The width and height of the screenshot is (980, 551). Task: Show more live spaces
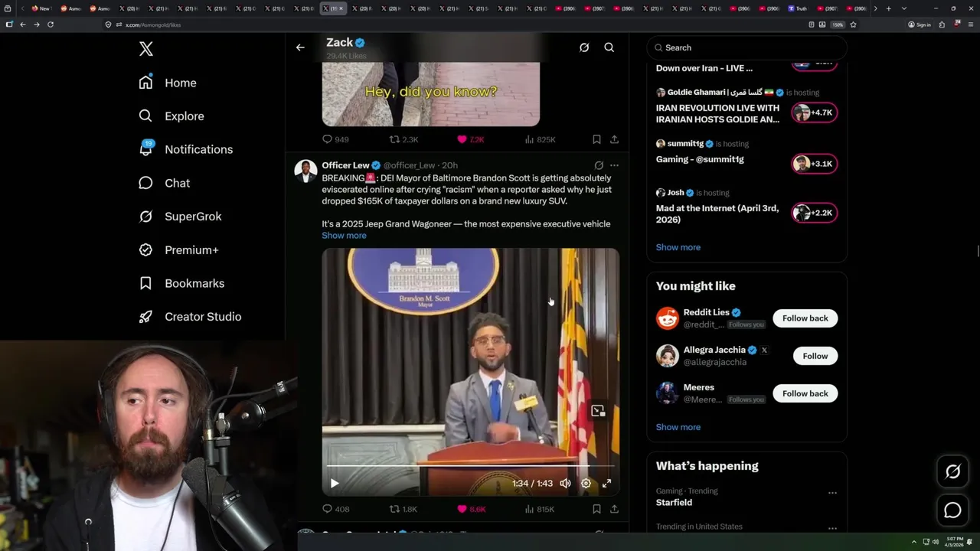(x=678, y=247)
